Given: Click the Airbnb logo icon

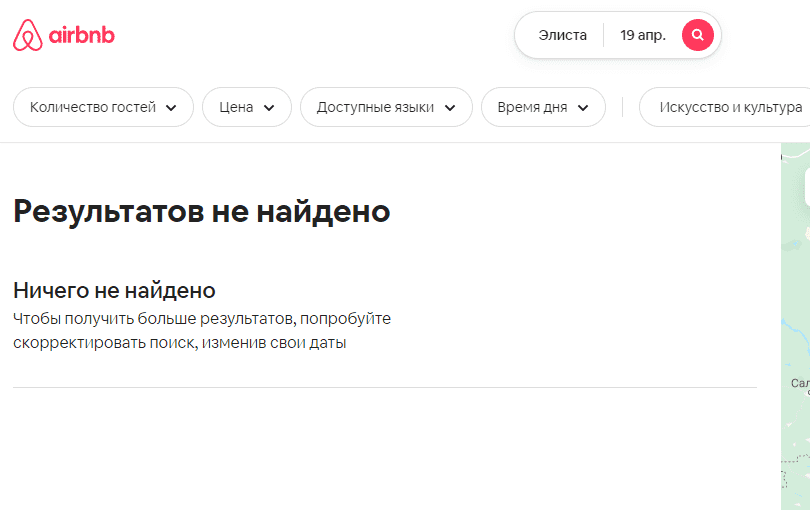Looking at the screenshot, I should (28, 36).
